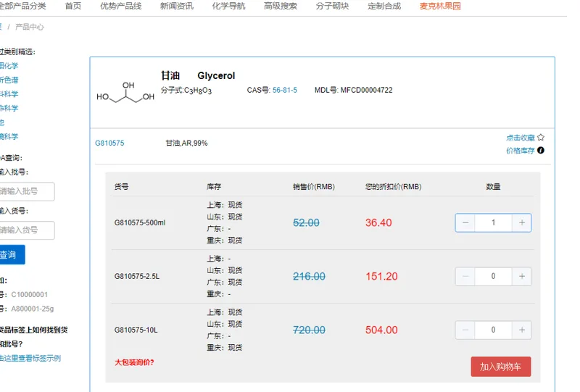The image size is (580, 392).
Task: Click the struck-through price 216.00
Action: [309, 276]
